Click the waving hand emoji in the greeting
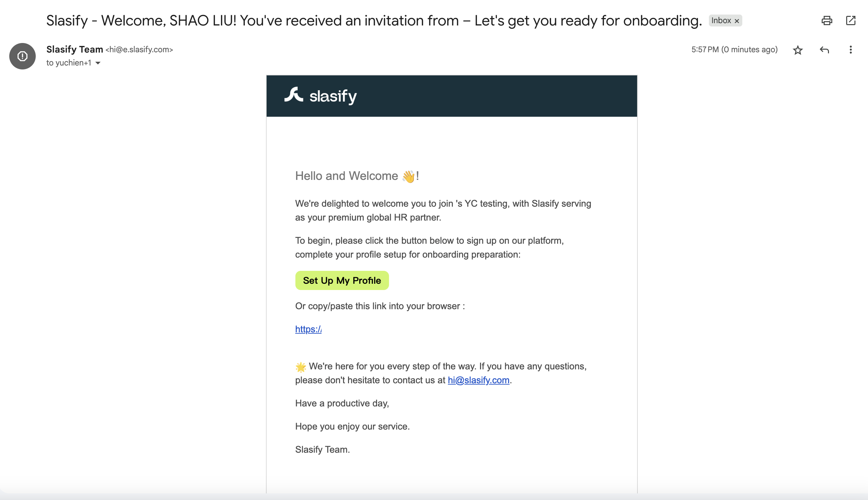This screenshot has width=868, height=500. [409, 176]
